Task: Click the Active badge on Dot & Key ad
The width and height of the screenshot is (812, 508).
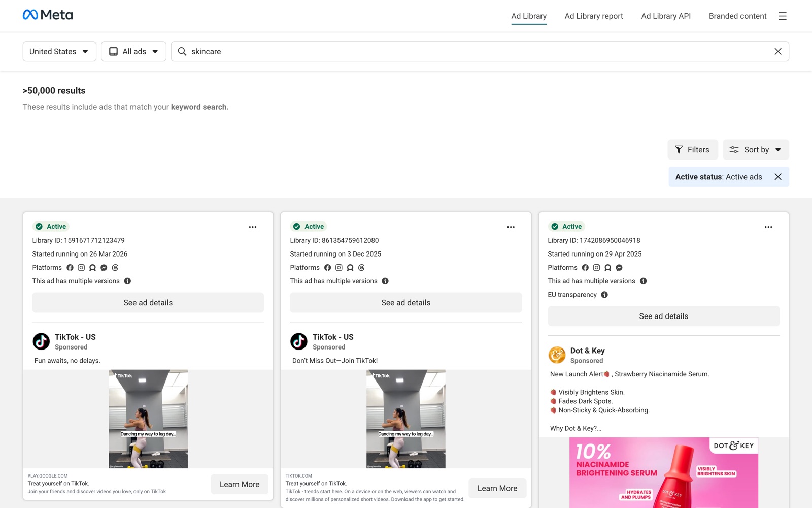Action: click(567, 226)
